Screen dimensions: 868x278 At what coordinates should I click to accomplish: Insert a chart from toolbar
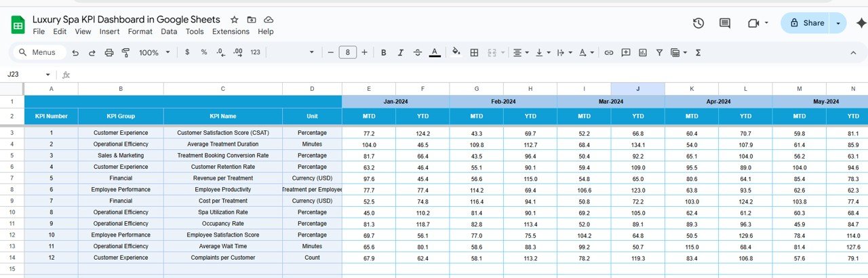point(642,52)
